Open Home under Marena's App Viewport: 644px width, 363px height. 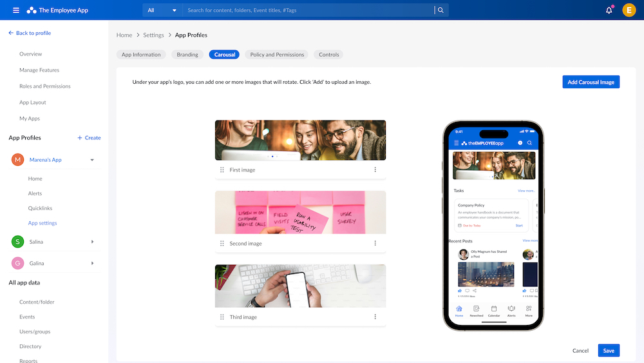pyautogui.click(x=35, y=179)
